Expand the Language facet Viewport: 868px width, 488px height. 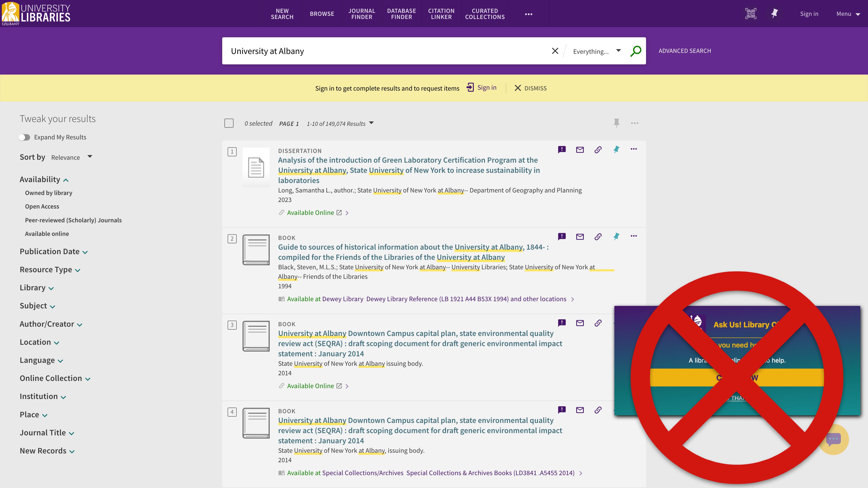point(41,360)
